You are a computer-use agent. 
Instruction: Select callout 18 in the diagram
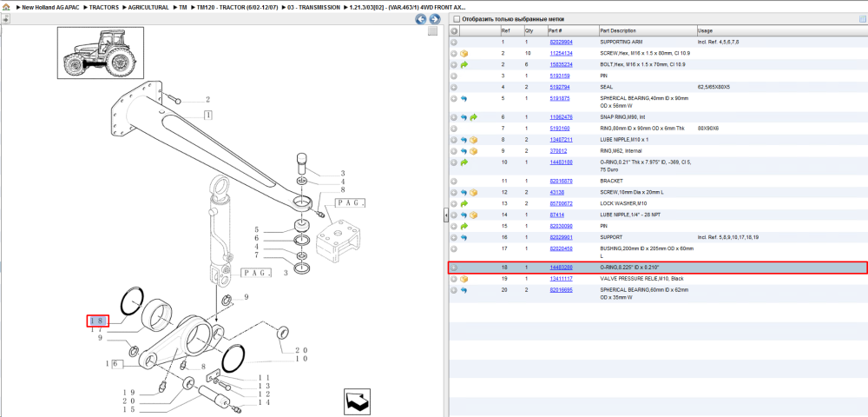click(x=98, y=321)
